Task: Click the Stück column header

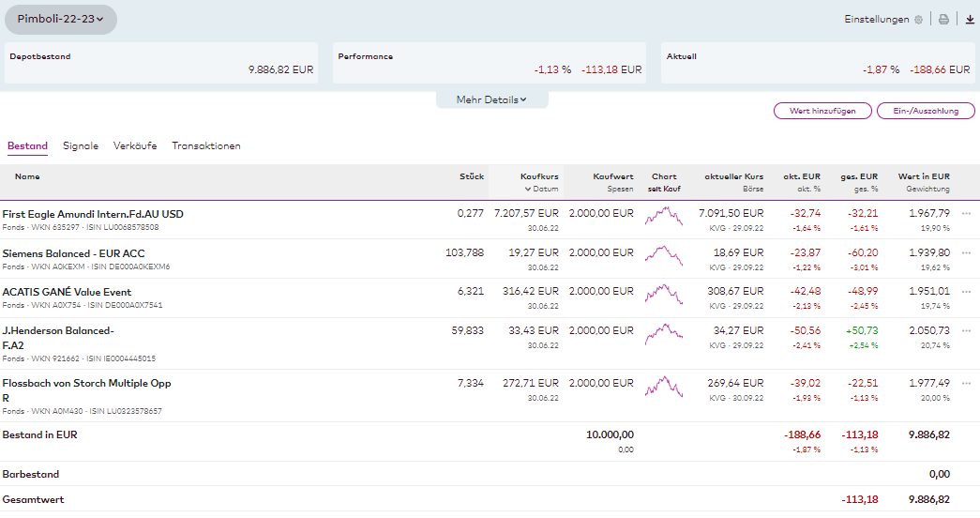Action: pos(472,176)
